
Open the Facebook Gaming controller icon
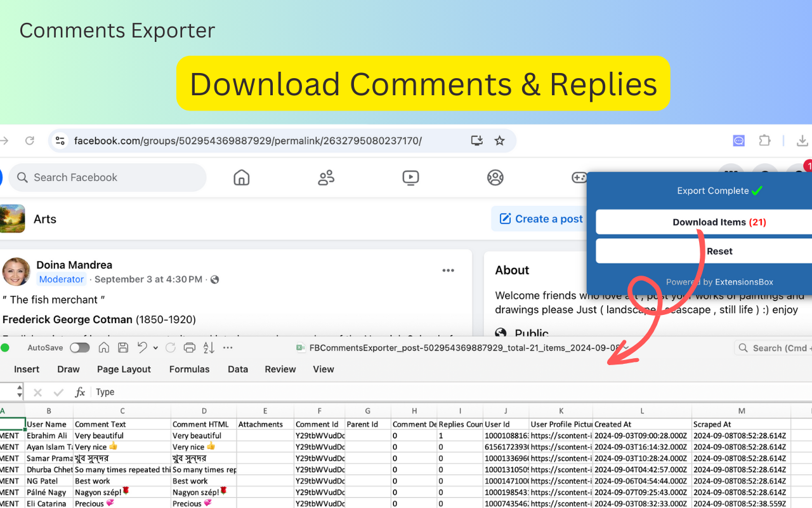(x=579, y=178)
